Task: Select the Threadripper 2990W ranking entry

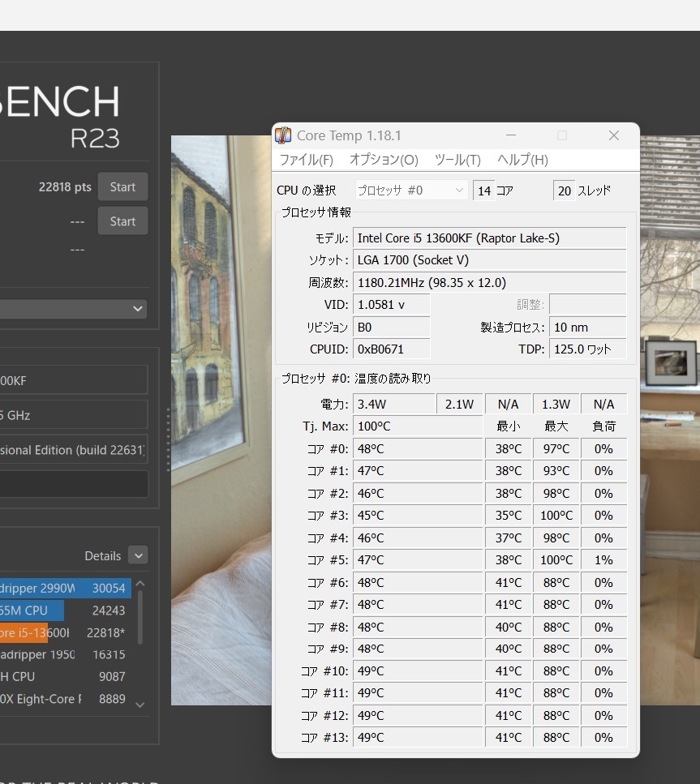Action: pos(65,589)
